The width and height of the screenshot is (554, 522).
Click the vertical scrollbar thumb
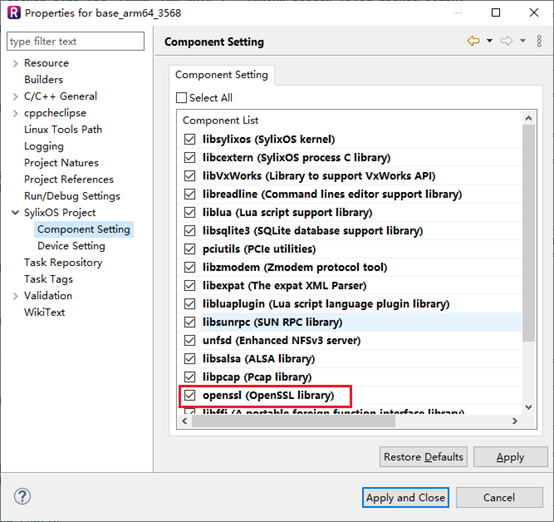point(529,233)
